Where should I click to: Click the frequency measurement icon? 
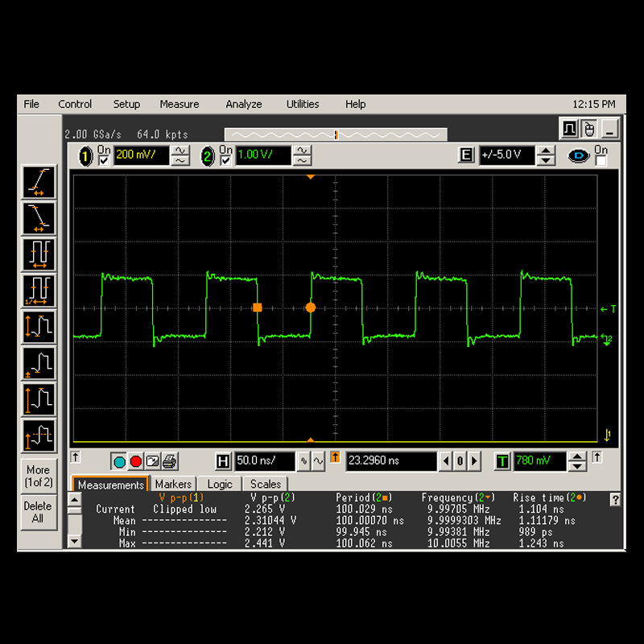(x=39, y=291)
